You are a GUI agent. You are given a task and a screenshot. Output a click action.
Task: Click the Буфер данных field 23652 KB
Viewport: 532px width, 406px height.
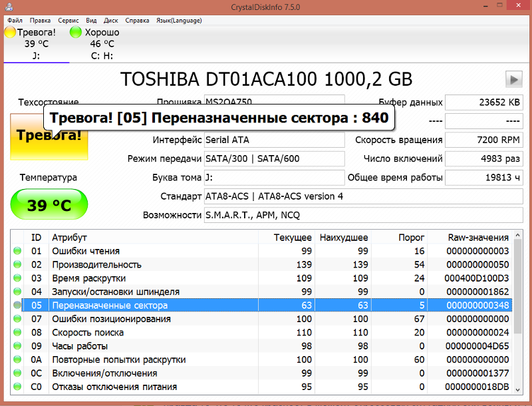click(x=484, y=102)
